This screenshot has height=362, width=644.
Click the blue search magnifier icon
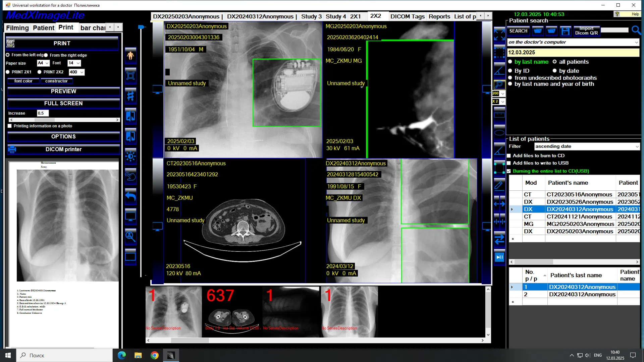pyautogui.click(x=636, y=31)
